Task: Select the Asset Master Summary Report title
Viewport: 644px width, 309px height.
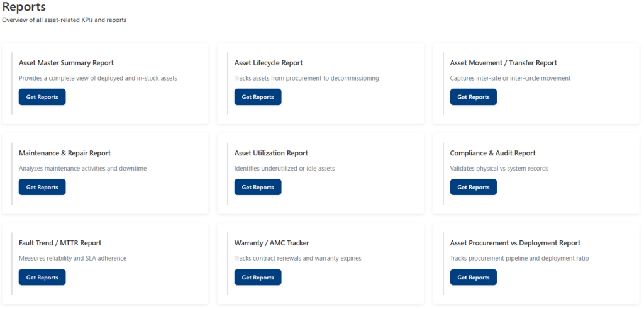Action: [x=66, y=63]
